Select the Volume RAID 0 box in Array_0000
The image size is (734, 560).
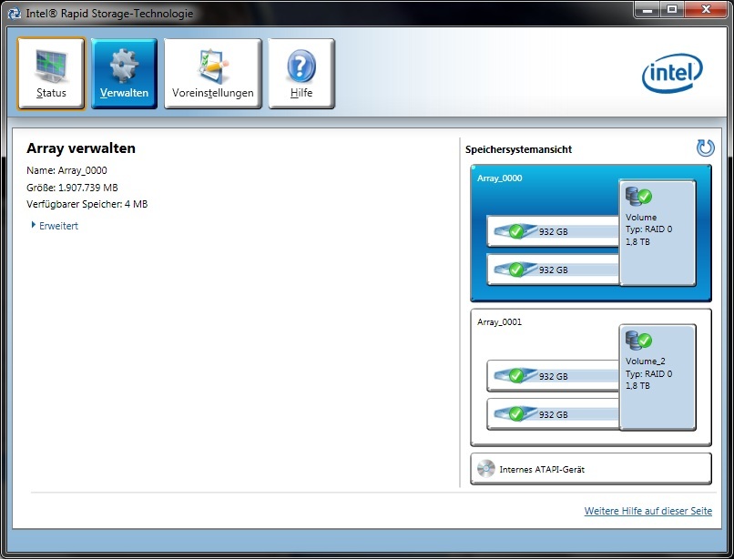(658, 233)
